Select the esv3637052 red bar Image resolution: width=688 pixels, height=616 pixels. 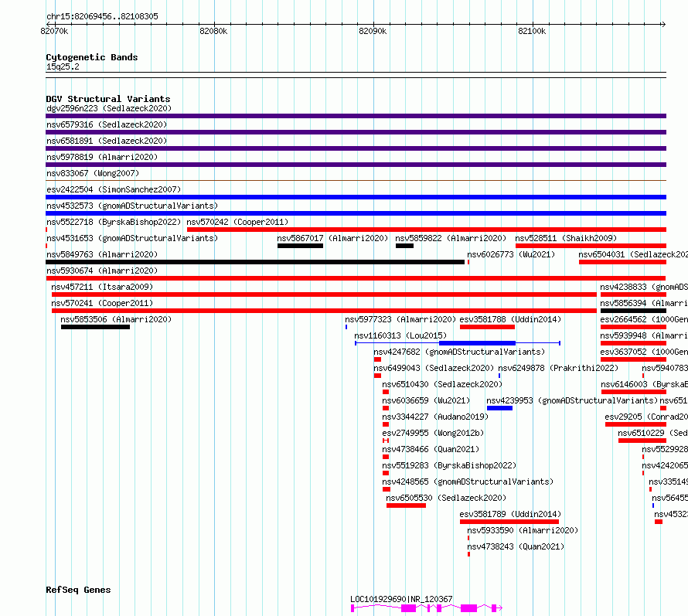(x=633, y=359)
